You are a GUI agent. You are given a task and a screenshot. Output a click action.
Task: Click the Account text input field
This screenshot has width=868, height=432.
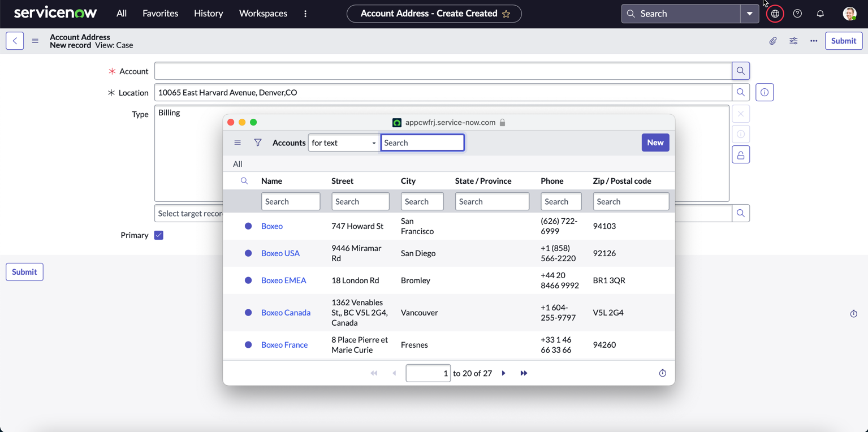coord(443,71)
